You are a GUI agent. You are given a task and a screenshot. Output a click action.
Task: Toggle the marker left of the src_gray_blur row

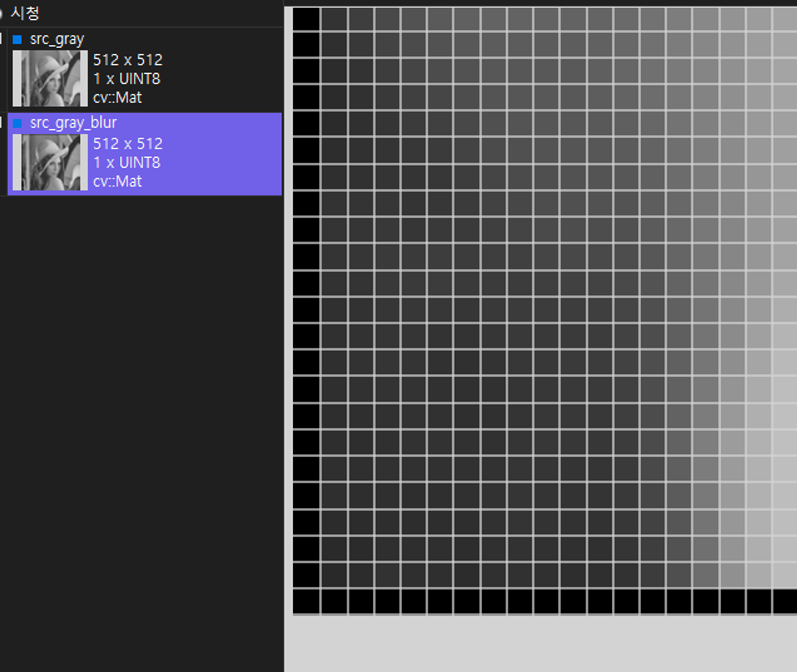(x=1, y=123)
